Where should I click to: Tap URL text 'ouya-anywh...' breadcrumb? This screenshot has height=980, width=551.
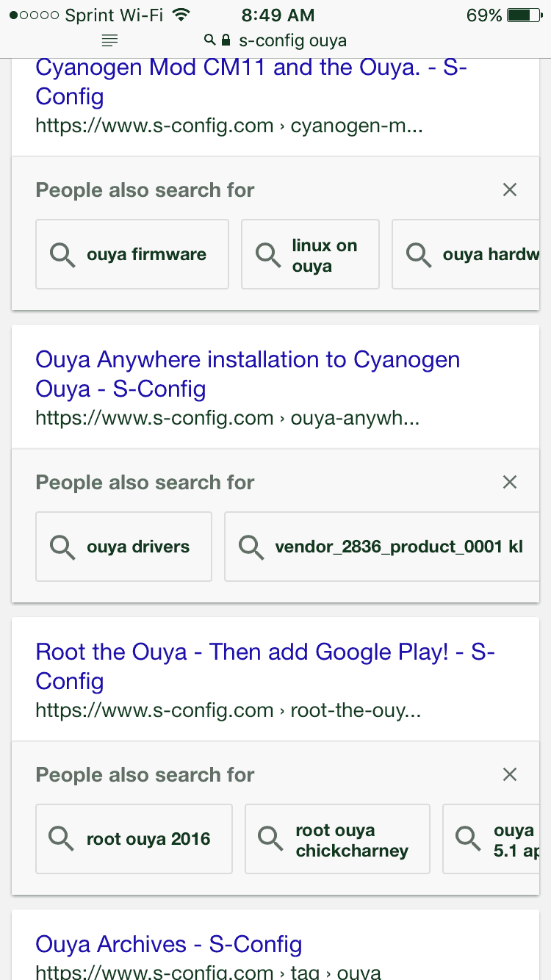356,418
